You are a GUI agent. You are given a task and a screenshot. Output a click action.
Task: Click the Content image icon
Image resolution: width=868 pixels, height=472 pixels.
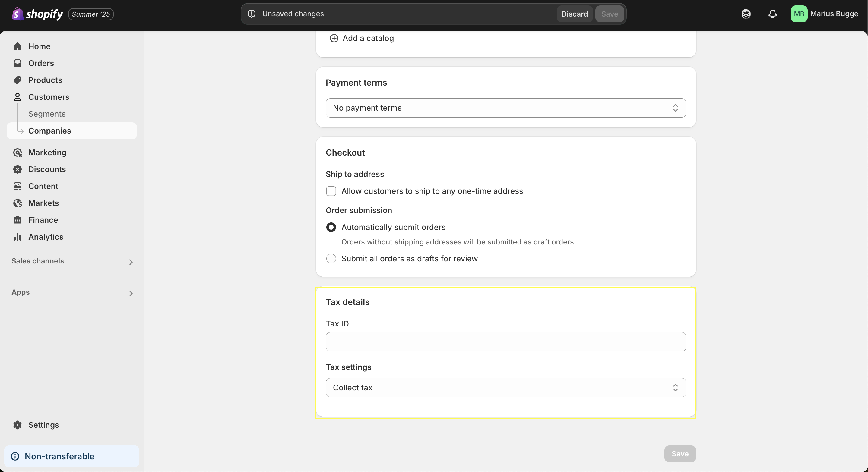pyautogui.click(x=17, y=186)
